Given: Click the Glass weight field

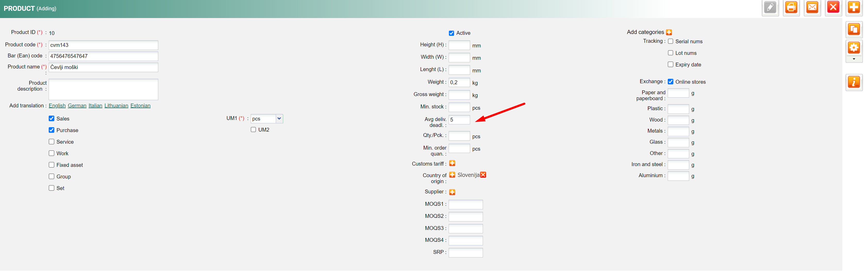Looking at the screenshot, I should [678, 143].
